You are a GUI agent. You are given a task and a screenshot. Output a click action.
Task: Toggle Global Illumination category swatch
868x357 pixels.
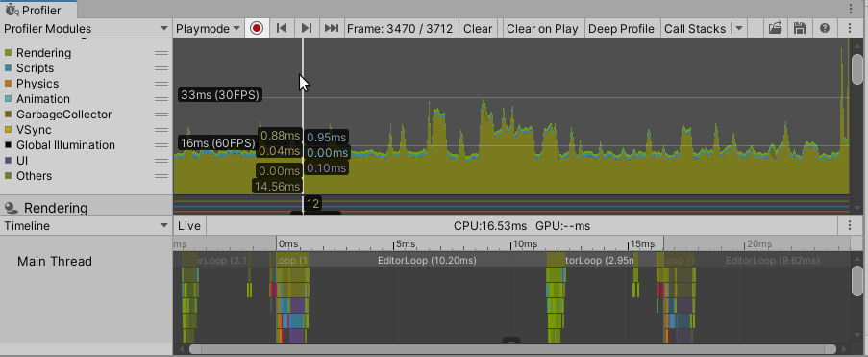click(x=8, y=145)
